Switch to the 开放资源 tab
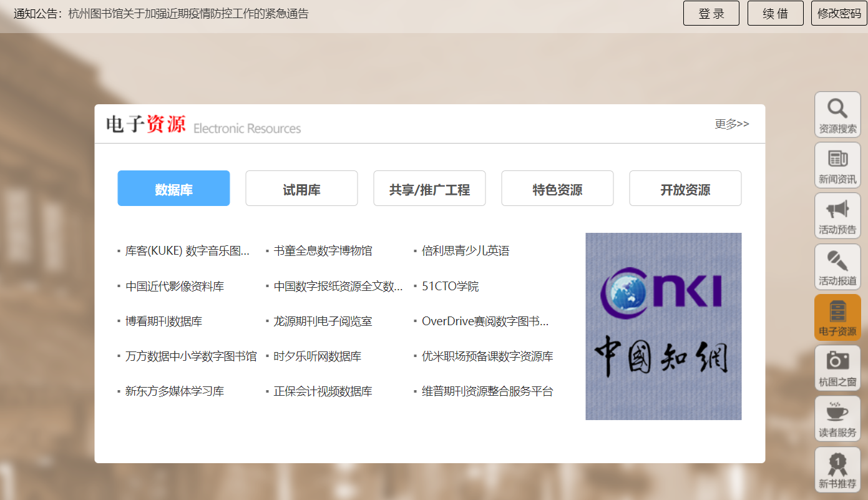The height and width of the screenshot is (500, 868). (x=685, y=189)
